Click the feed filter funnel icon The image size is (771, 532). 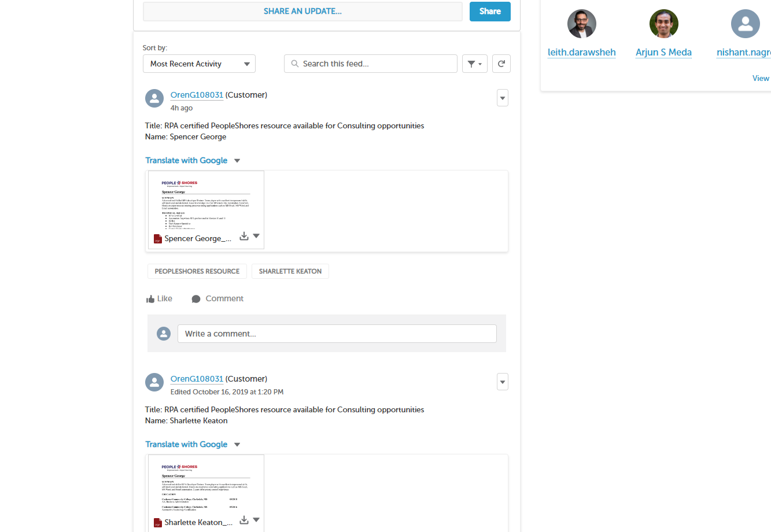pos(471,64)
